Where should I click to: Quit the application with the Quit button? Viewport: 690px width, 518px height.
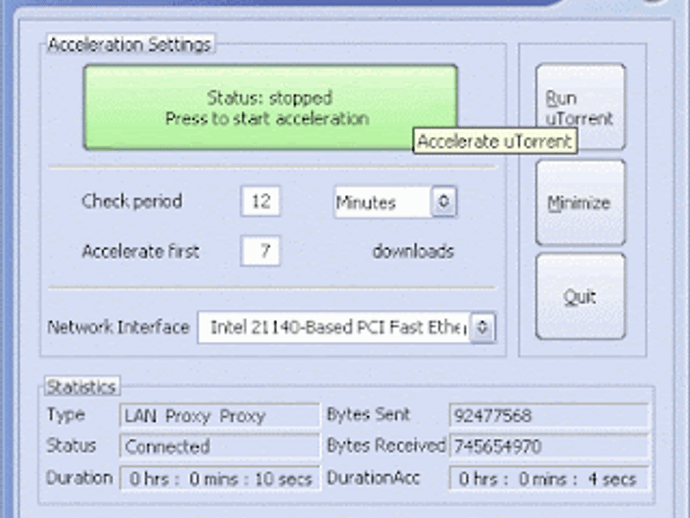click(580, 297)
